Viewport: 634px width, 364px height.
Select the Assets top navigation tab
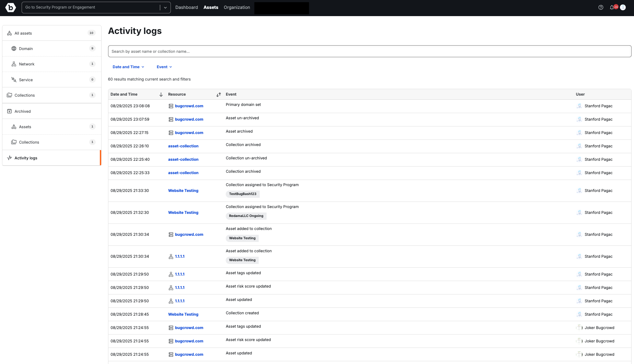pos(211,7)
